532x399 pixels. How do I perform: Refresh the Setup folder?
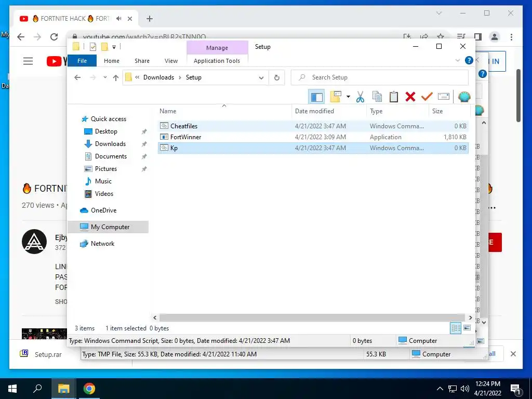[277, 77]
